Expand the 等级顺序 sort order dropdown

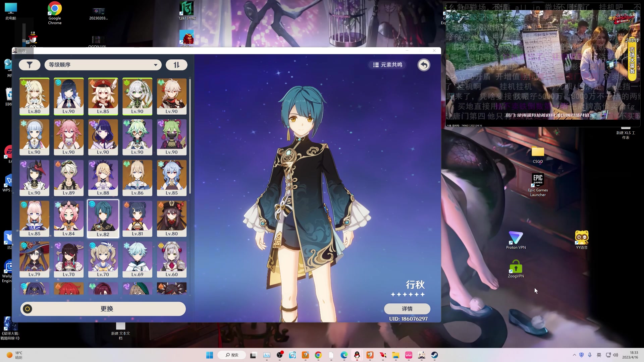[x=103, y=65]
